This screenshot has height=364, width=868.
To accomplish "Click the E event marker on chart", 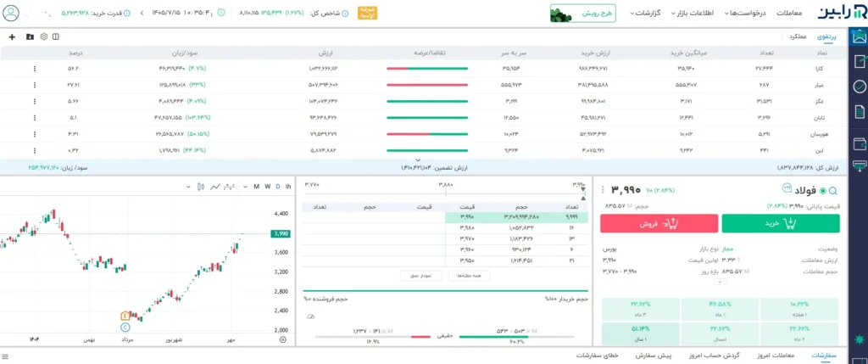I will click(125, 316).
